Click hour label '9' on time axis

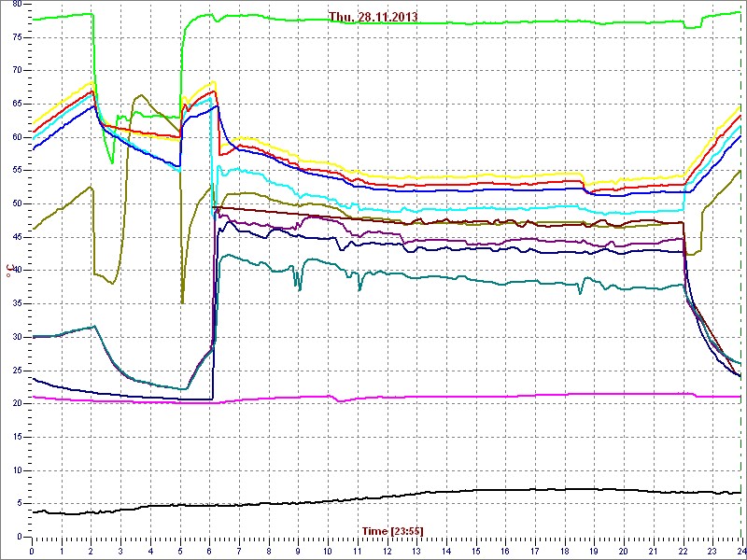[299, 550]
